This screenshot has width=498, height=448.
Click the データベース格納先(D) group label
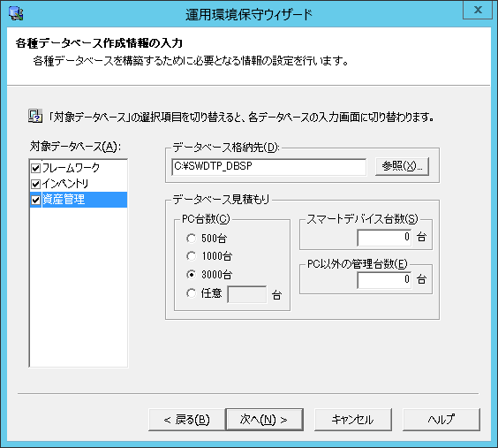point(226,147)
